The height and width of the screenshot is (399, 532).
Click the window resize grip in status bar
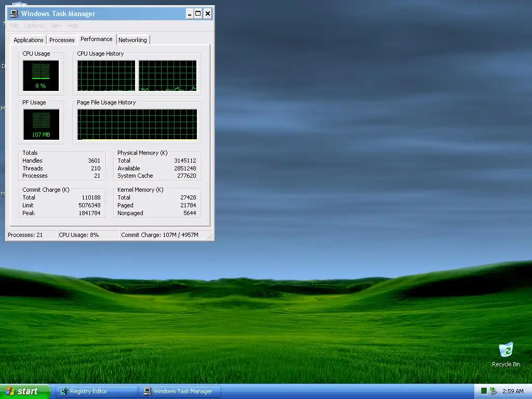210,236
